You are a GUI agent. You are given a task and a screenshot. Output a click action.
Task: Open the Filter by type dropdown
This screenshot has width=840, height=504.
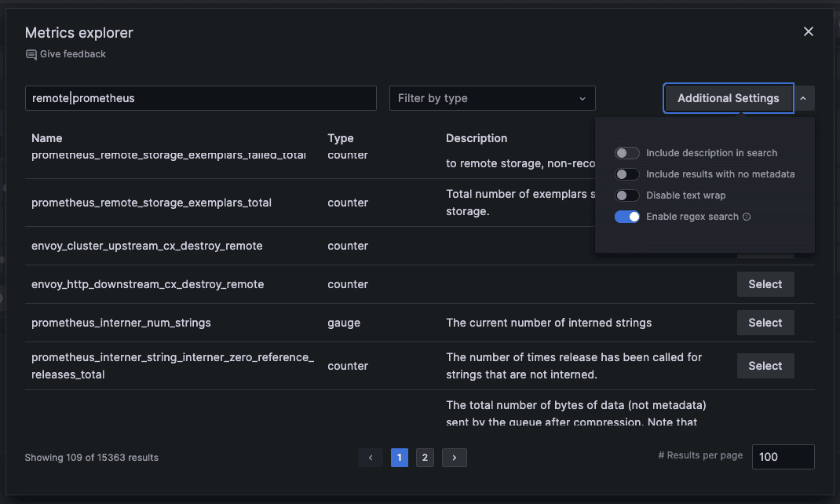[492, 97]
